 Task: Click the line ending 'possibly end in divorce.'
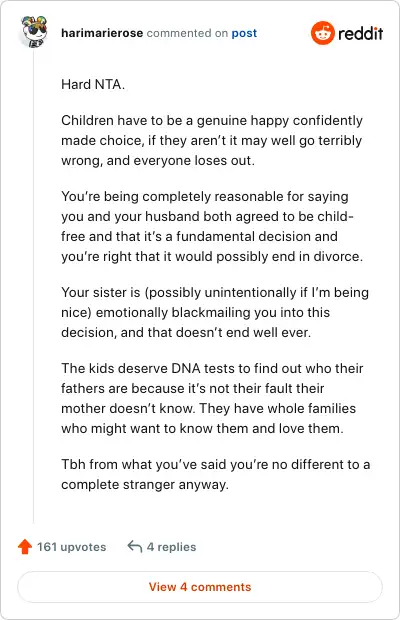(x=212, y=256)
